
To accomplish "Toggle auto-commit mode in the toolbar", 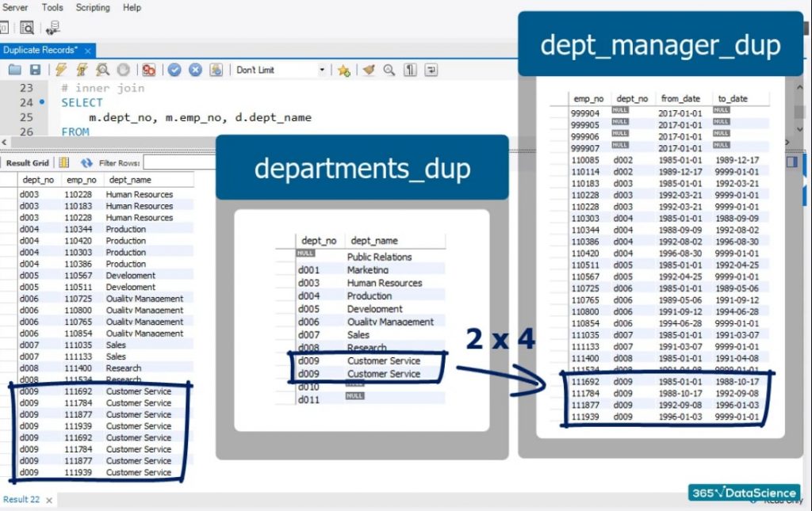I will (x=214, y=70).
